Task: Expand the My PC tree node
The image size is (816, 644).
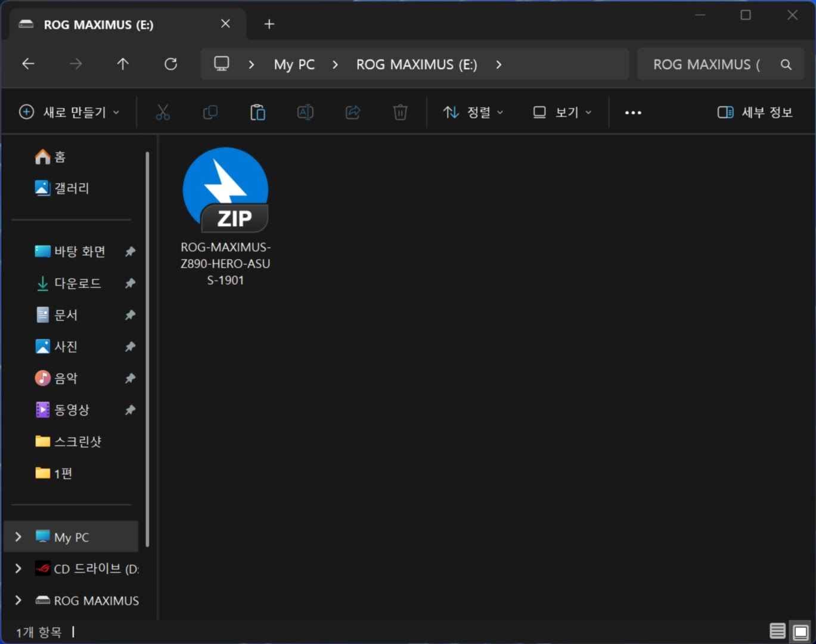Action: pyautogui.click(x=18, y=537)
